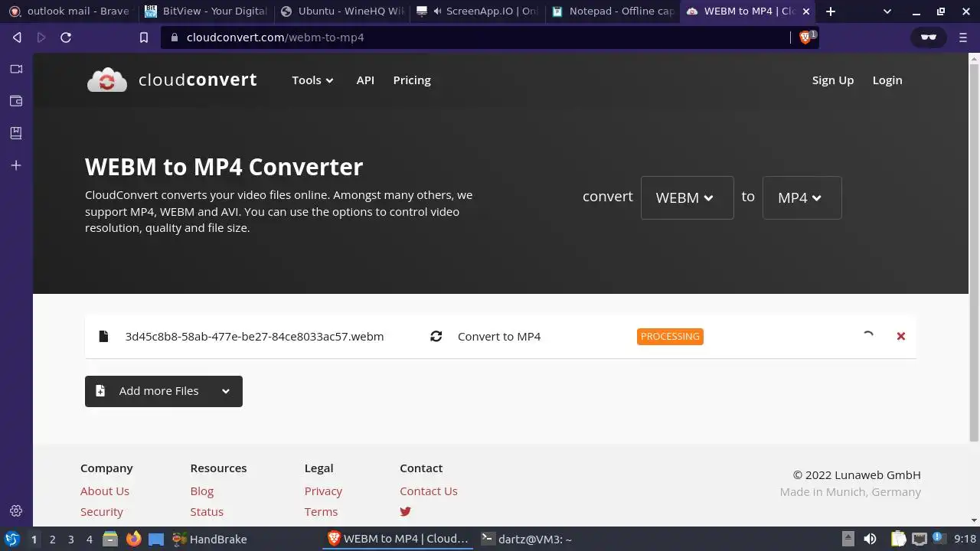Open the sidebar video call icon

pos(16,69)
